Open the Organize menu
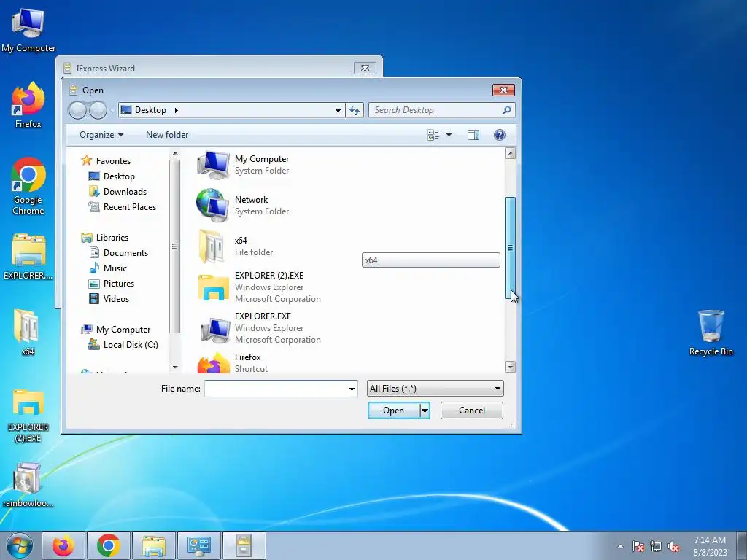Viewport: 747px width, 560px height. (x=101, y=135)
